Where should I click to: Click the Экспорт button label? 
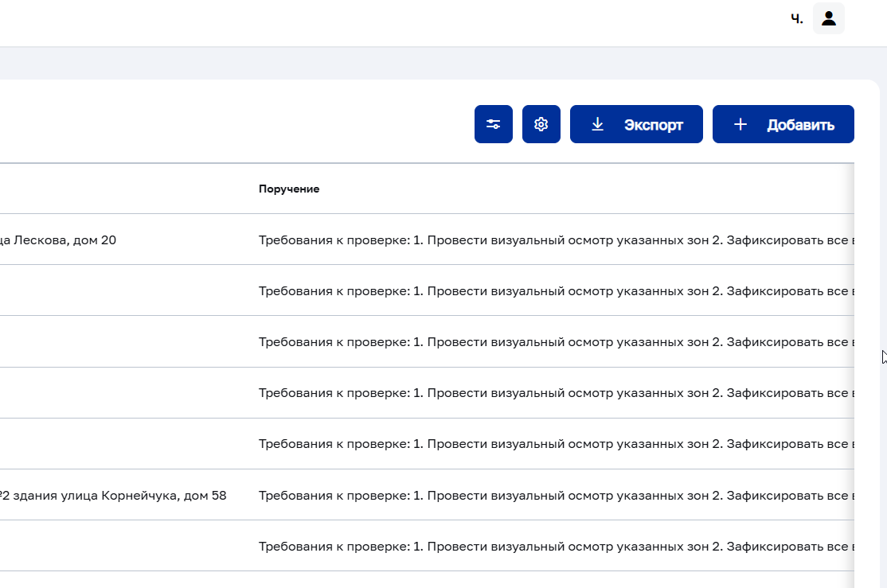coord(654,125)
